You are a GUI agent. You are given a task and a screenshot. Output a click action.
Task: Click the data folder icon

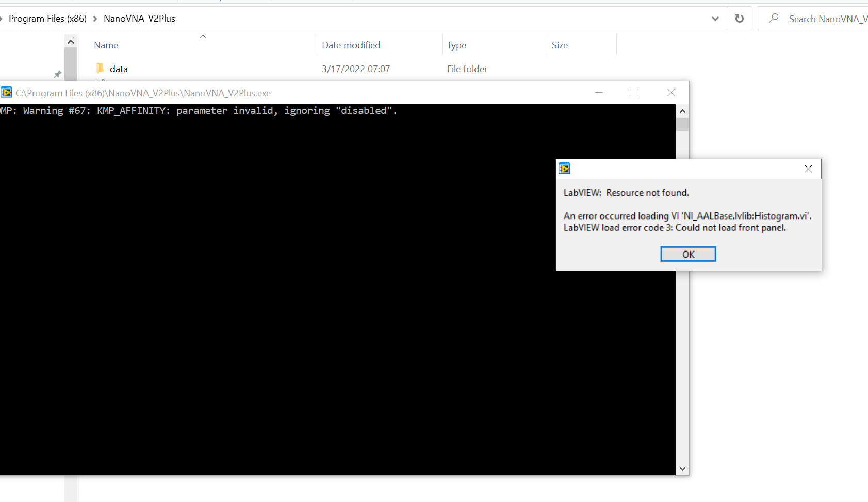[x=100, y=68]
